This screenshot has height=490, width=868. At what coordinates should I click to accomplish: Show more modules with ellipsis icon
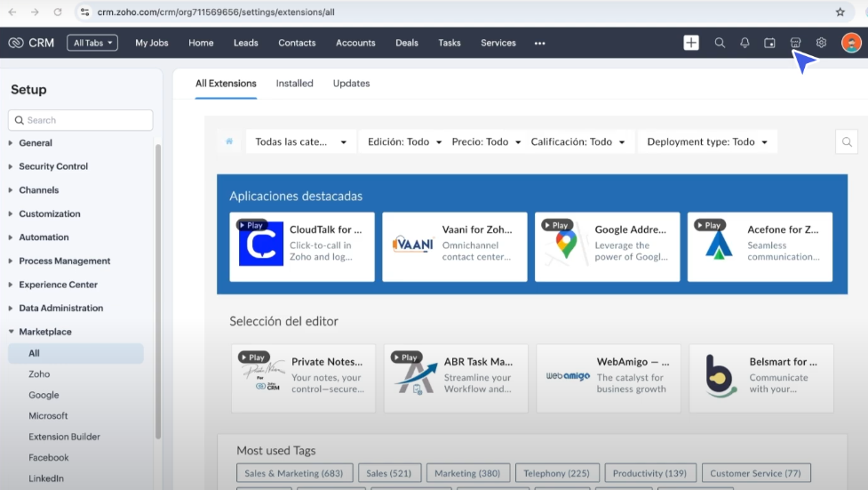540,44
